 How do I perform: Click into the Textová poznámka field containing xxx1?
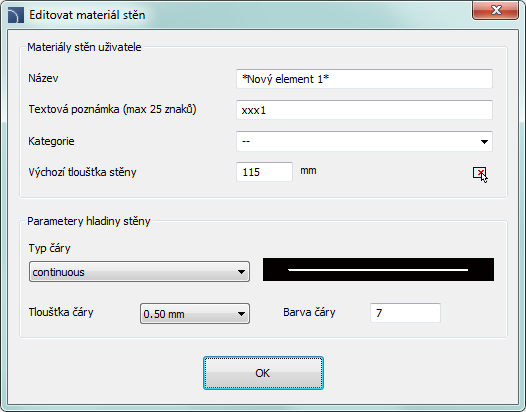pos(364,110)
